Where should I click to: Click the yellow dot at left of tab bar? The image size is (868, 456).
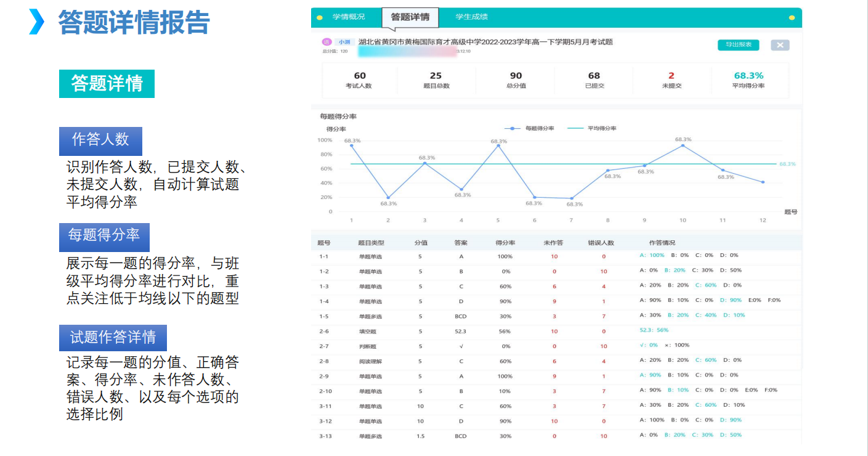[x=319, y=17]
